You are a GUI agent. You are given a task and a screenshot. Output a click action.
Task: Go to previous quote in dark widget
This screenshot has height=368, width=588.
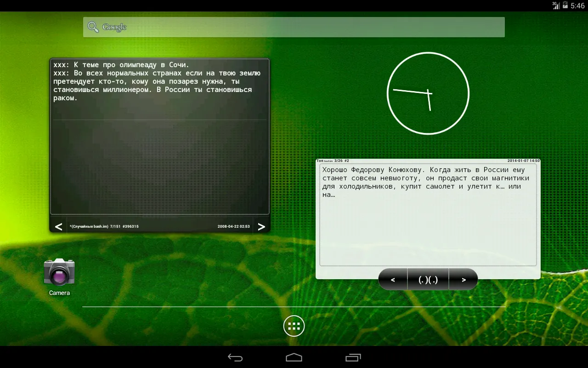click(x=58, y=226)
